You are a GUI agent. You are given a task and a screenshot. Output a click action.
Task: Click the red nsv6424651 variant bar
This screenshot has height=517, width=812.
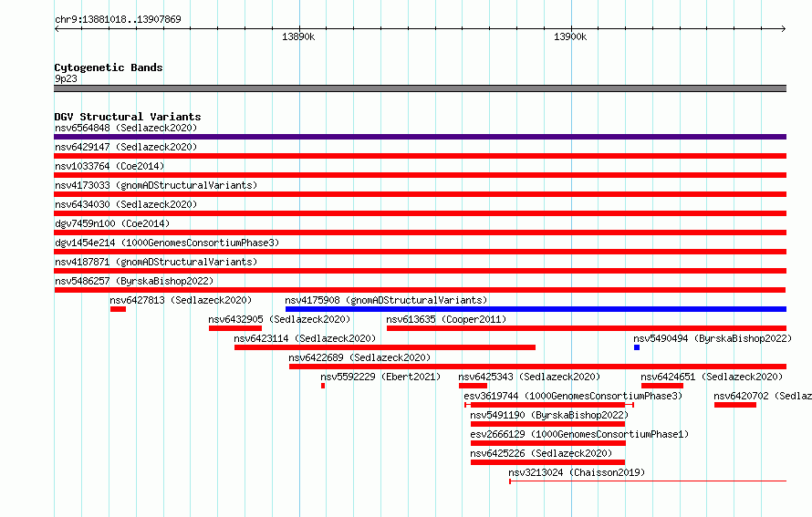click(662, 386)
